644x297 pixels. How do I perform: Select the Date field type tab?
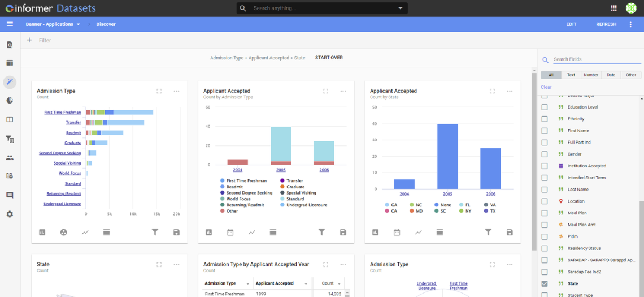click(x=611, y=75)
